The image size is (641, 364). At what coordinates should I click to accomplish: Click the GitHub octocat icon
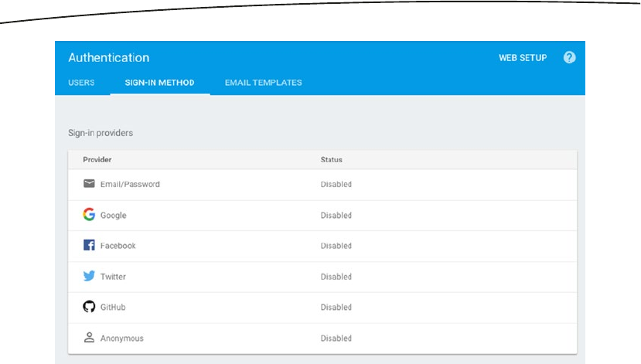tap(89, 307)
